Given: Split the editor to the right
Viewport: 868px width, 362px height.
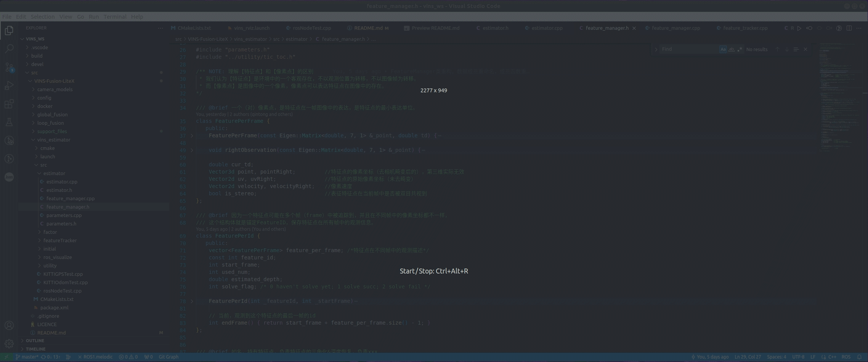Looking at the screenshot, I should coord(849,28).
